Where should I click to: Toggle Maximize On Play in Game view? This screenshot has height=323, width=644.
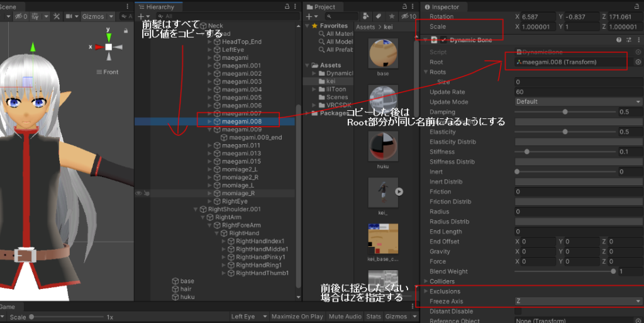pyautogui.click(x=297, y=317)
